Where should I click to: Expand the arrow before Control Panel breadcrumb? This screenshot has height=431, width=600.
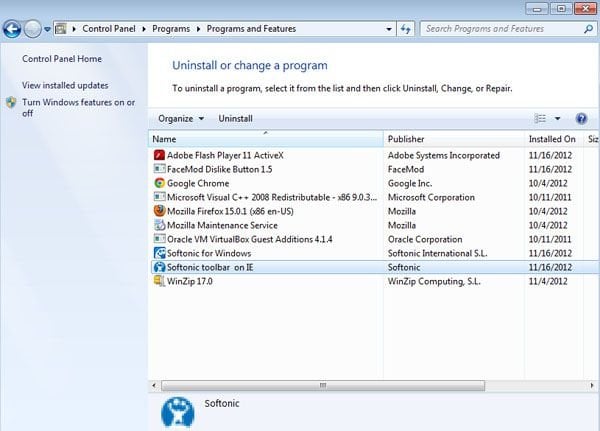tap(73, 29)
